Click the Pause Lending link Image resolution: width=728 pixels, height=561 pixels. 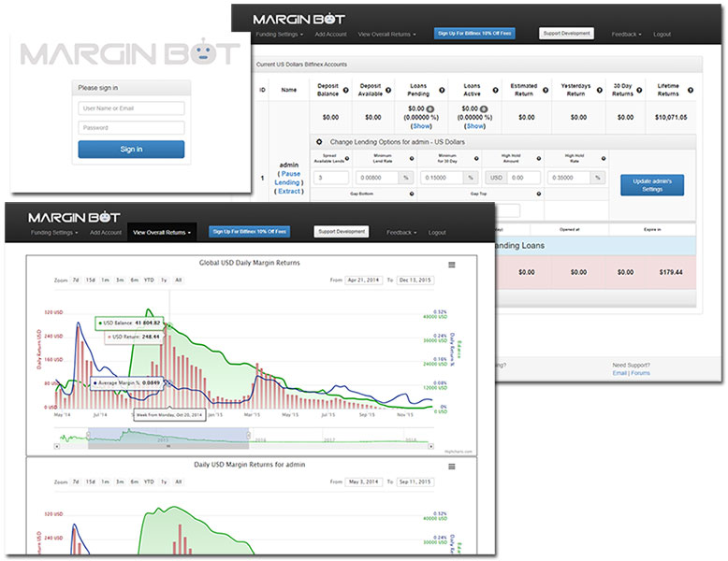[x=289, y=179]
